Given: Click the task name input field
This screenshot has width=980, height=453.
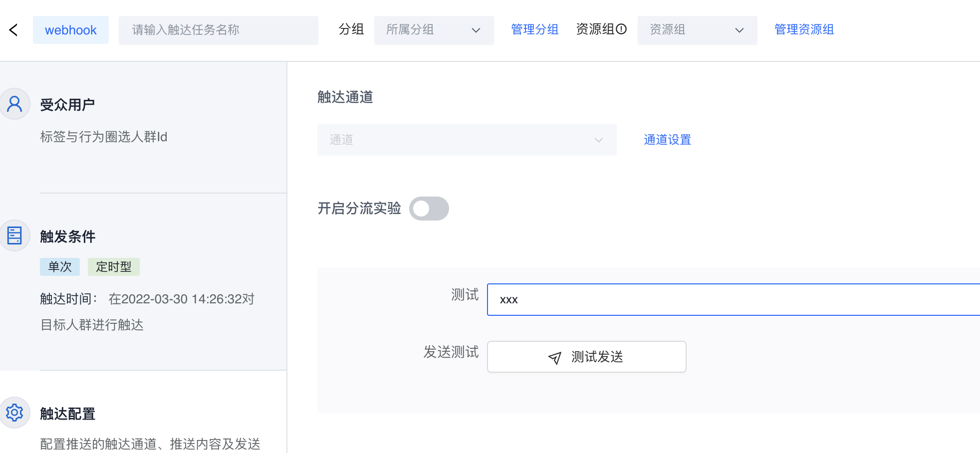Looking at the screenshot, I should pyautogui.click(x=218, y=30).
